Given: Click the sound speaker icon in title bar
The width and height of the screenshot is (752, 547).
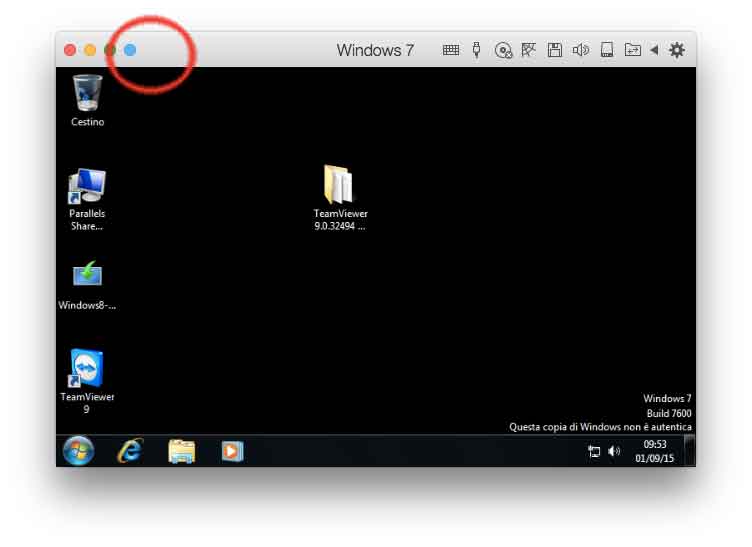Looking at the screenshot, I should (580, 50).
